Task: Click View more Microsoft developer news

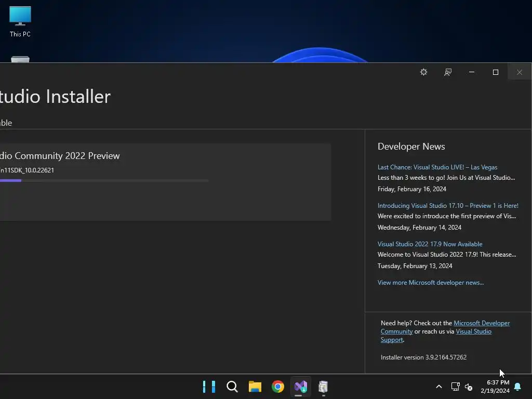Action: coord(431,283)
